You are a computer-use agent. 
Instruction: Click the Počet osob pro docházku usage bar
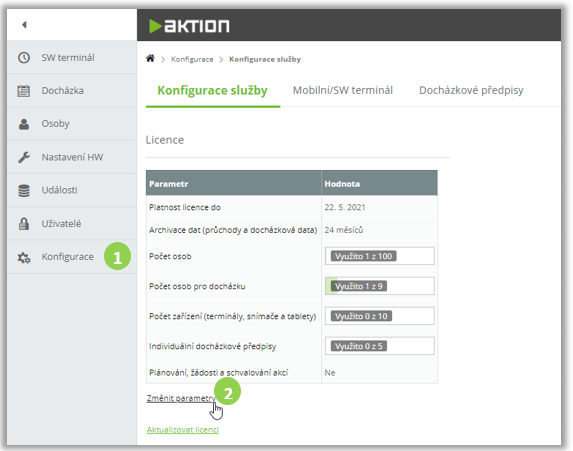tap(379, 286)
